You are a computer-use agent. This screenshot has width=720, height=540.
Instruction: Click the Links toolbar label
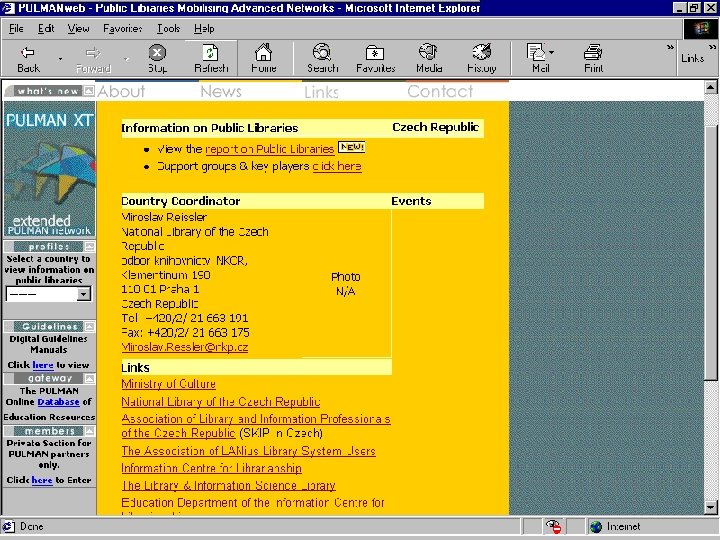[692, 58]
